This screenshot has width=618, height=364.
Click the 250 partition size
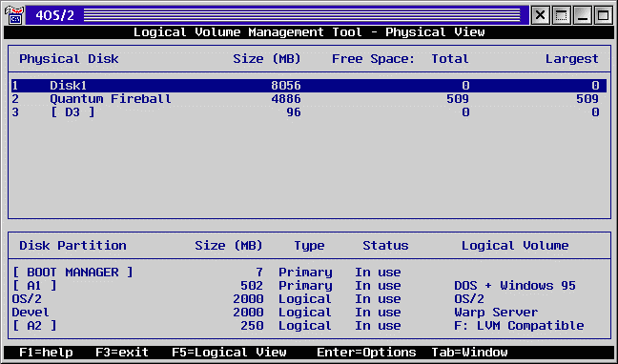tap(252, 326)
